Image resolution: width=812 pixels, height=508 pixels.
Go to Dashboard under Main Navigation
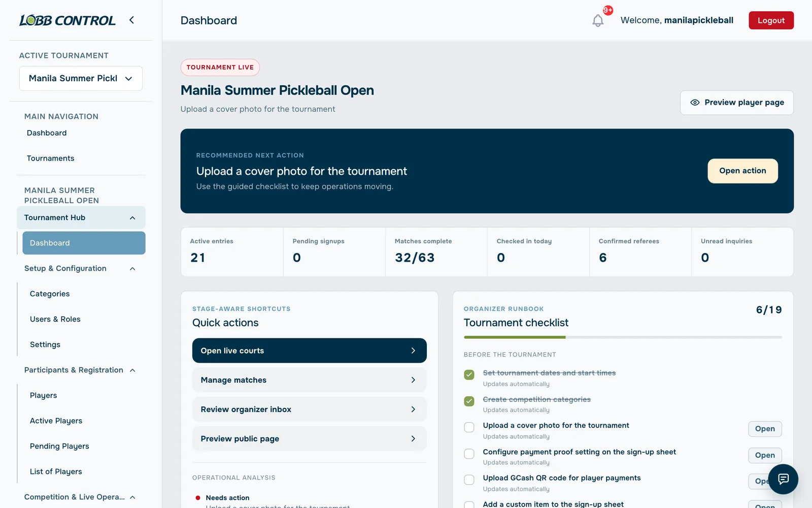coord(47,133)
